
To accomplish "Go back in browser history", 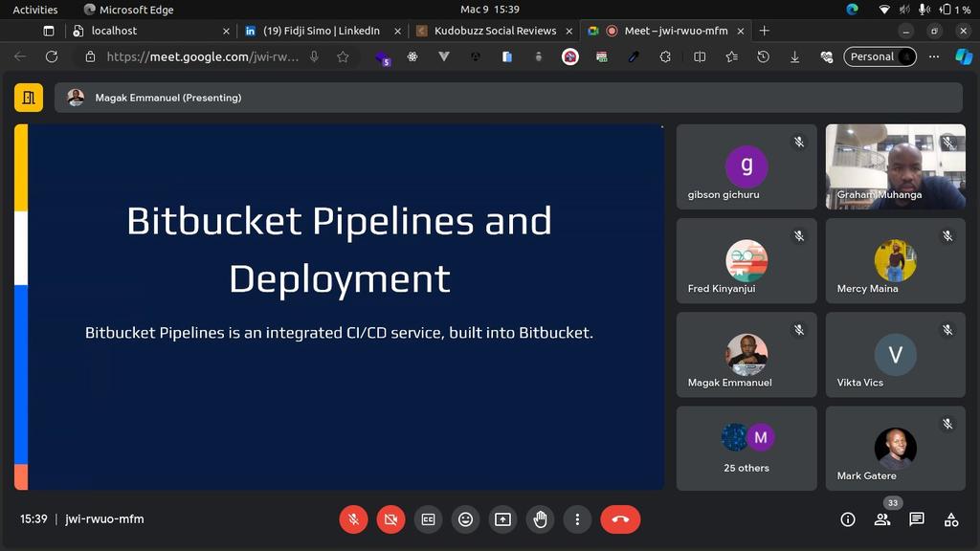I will tap(20, 56).
